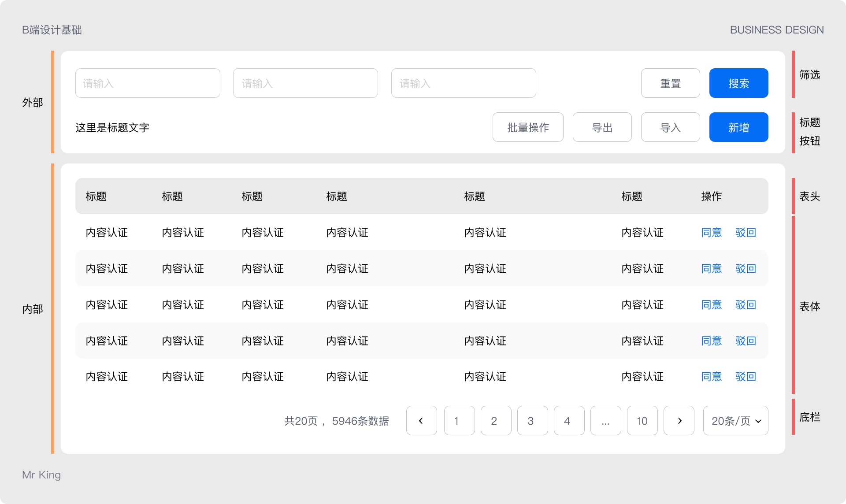The height and width of the screenshot is (504, 846).
Task: Click 同意 on the first table row
Action: coord(712,233)
